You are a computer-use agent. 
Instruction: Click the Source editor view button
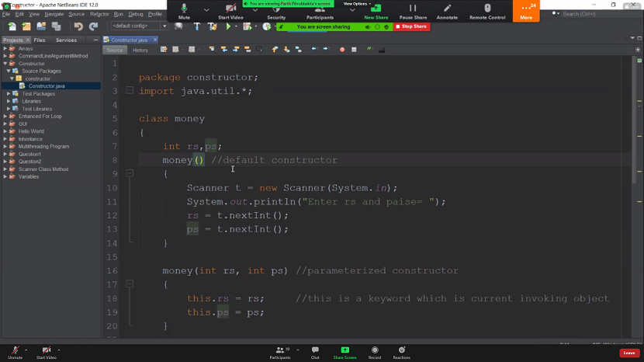pos(115,50)
